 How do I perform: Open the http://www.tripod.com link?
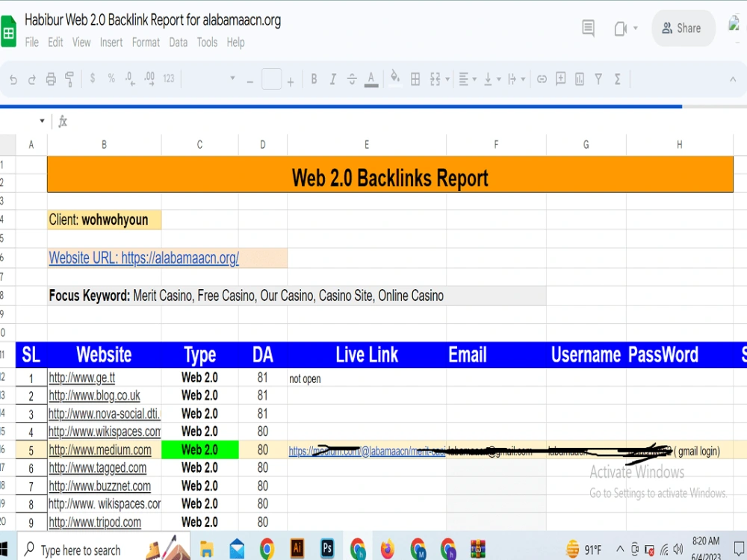95,523
